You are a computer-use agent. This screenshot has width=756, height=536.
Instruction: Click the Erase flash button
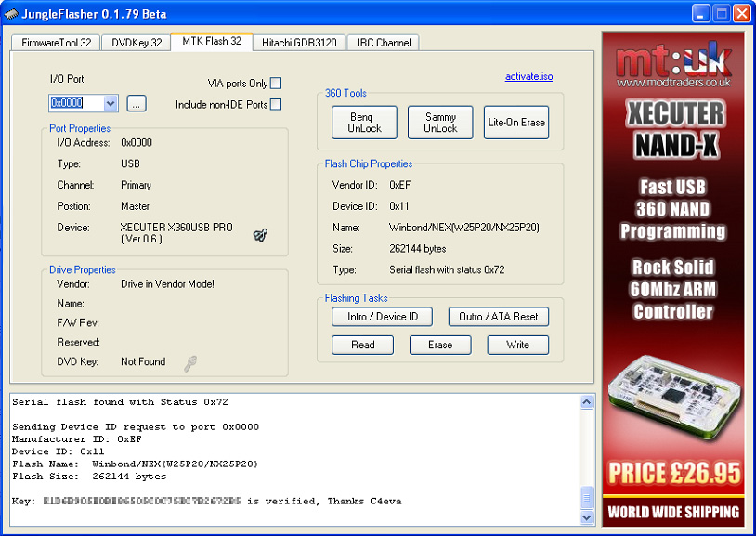[440, 345]
